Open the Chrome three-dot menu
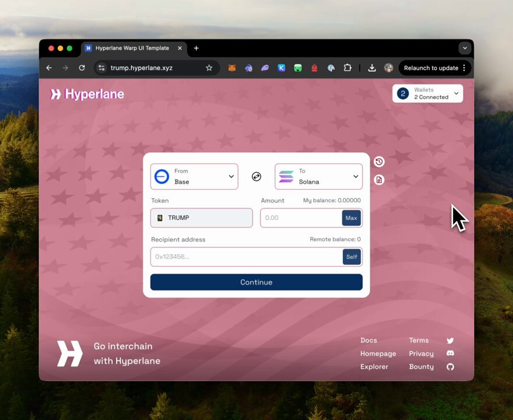Viewport: 513px width, 420px height. (464, 68)
